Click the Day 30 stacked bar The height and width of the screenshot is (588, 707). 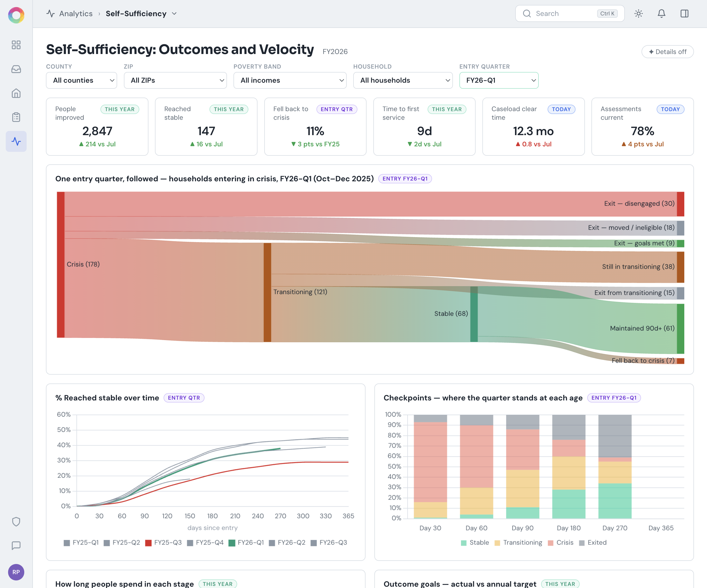tap(430, 466)
